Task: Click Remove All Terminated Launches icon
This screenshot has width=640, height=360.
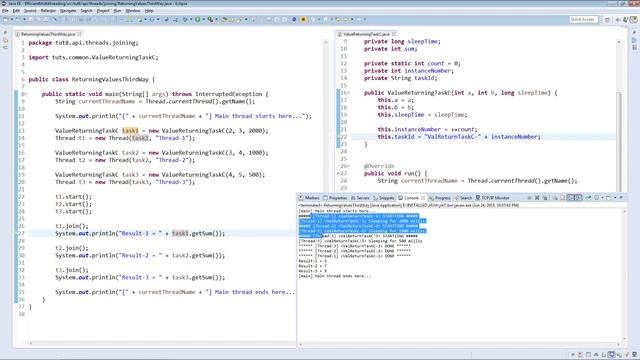Action: pos(545,198)
